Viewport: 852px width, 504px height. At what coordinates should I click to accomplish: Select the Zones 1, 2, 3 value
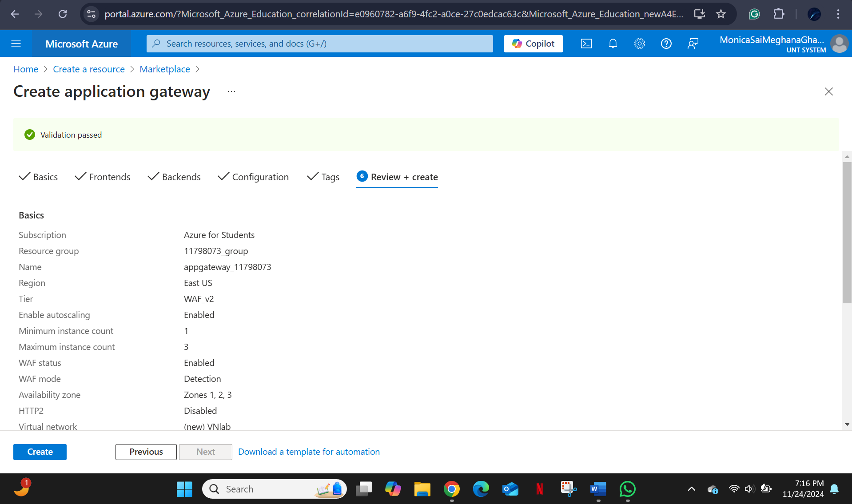208,395
